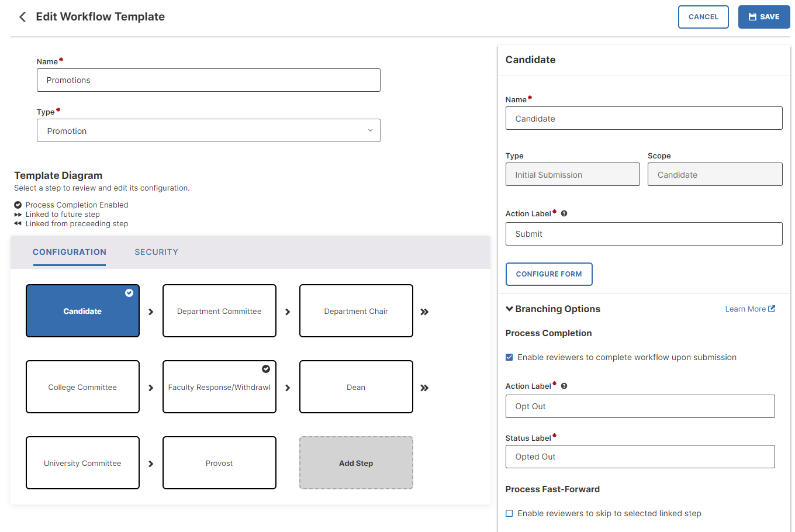Collapse the Branching Options section
Image resolution: width=795 pixels, height=532 pixels.
(510, 309)
